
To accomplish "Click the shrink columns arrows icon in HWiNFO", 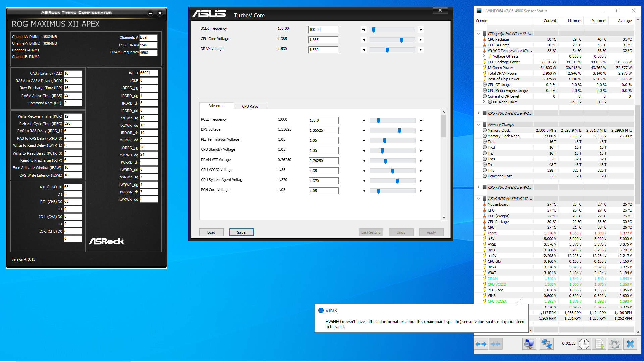I will (495, 344).
